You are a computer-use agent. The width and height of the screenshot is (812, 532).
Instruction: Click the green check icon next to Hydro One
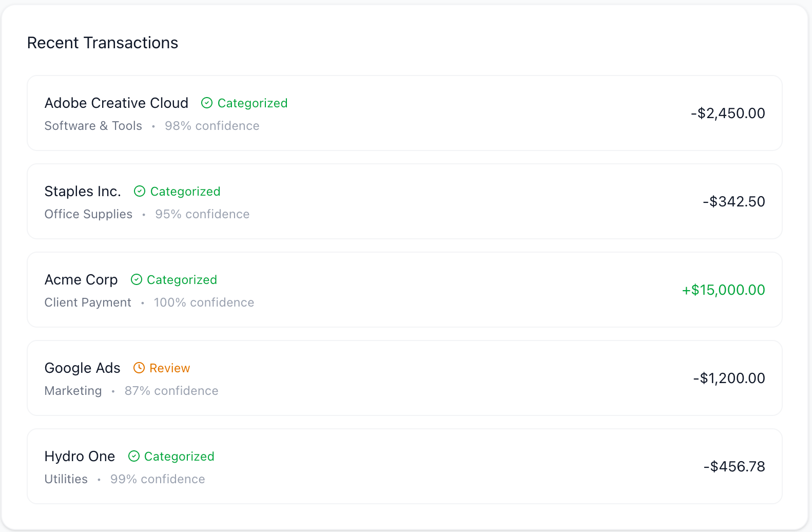134,457
